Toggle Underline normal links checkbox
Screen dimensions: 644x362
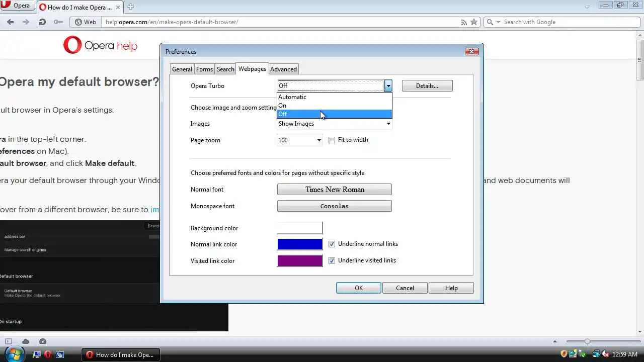pyautogui.click(x=332, y=244)
